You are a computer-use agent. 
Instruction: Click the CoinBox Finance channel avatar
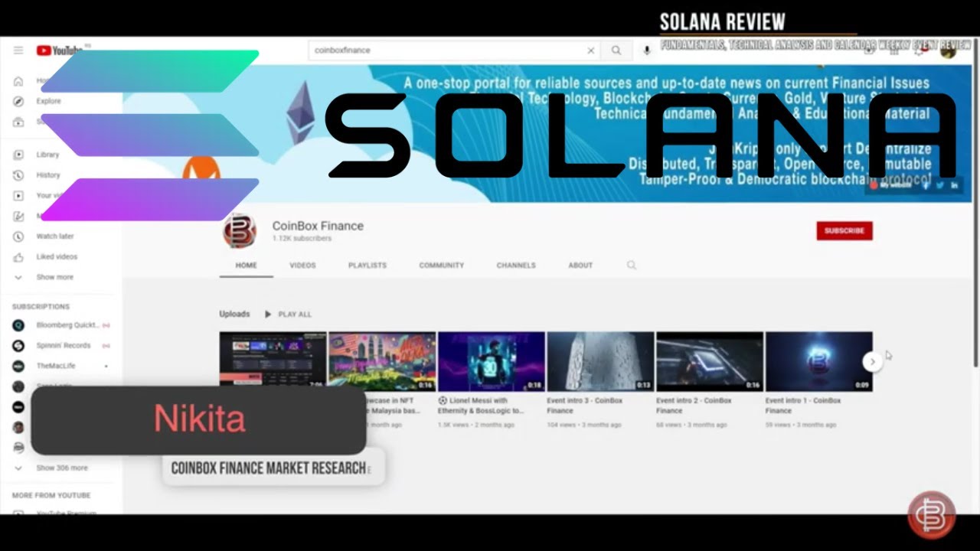[x=240, y=231]
